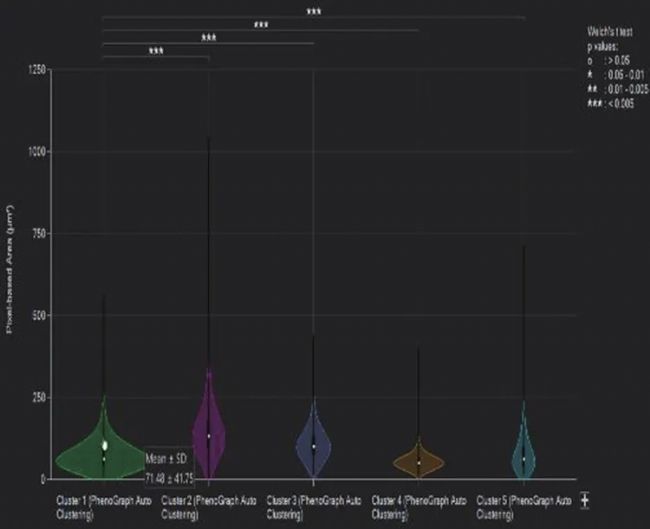Click the 1250 y-axis tick label
The width and height of the screenshot is (650, 529).
coord(30,69)
